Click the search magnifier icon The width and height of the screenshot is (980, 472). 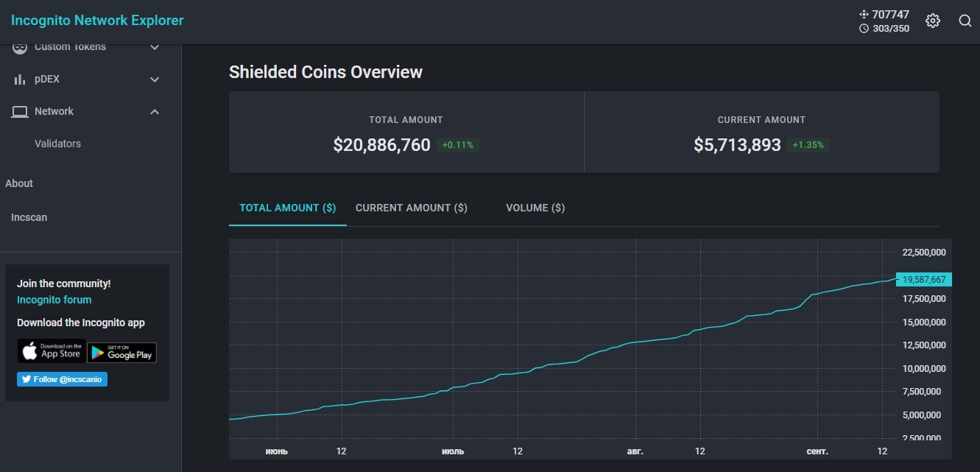pos(965,21)
